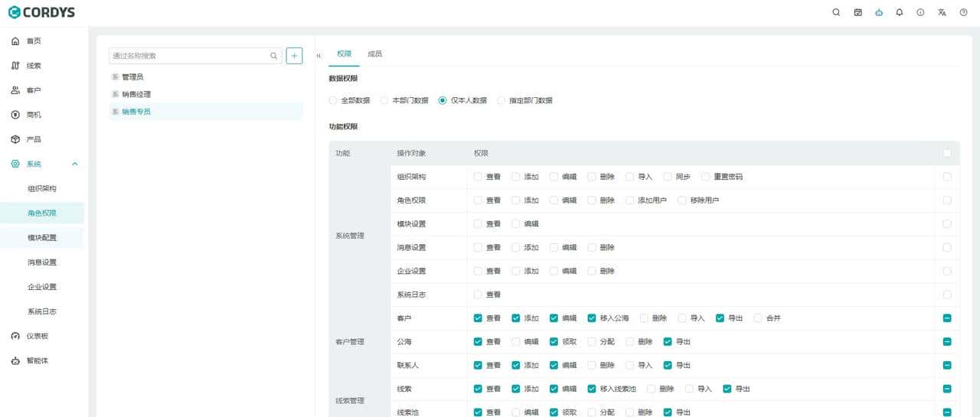The width and height of the screenshot is (980, 417).
Task: Open the calendar schedule icon in header
Action: [x=857, y=12]
